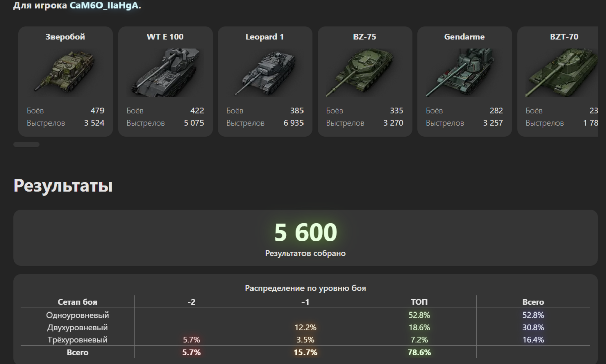The image size is (606, 364).
Task: Click the Gendarme tank image
Action: 464,73
